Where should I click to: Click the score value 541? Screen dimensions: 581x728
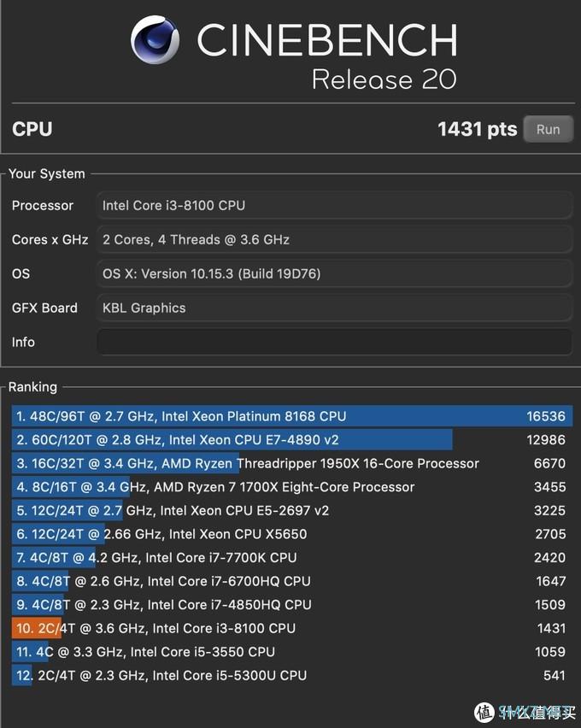pos(554,676)
